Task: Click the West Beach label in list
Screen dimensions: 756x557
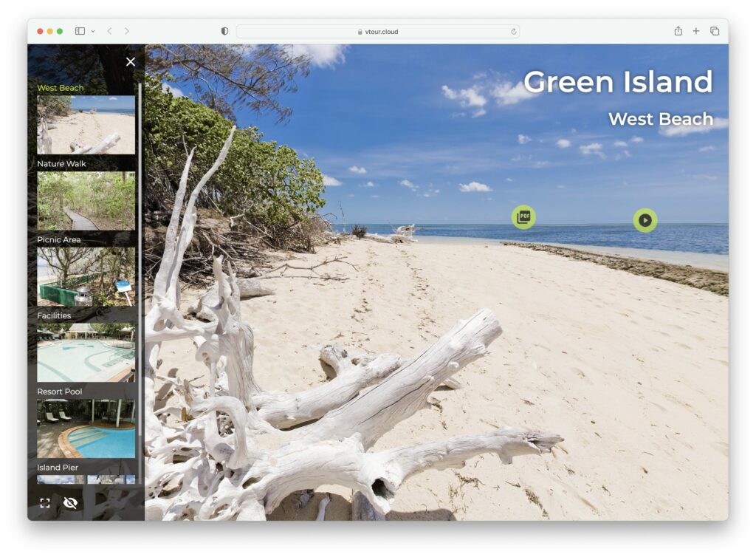Action: pyautogui.click(x=61, y=88)
